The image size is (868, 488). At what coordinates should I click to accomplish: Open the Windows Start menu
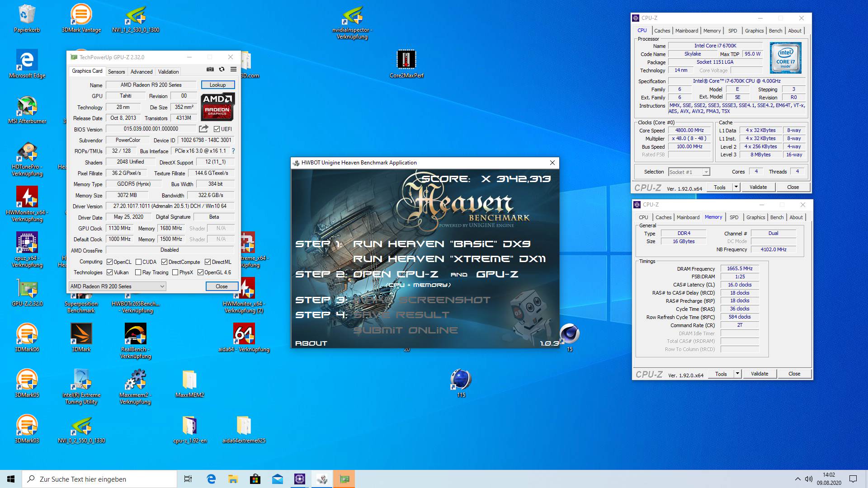(11, 479)
